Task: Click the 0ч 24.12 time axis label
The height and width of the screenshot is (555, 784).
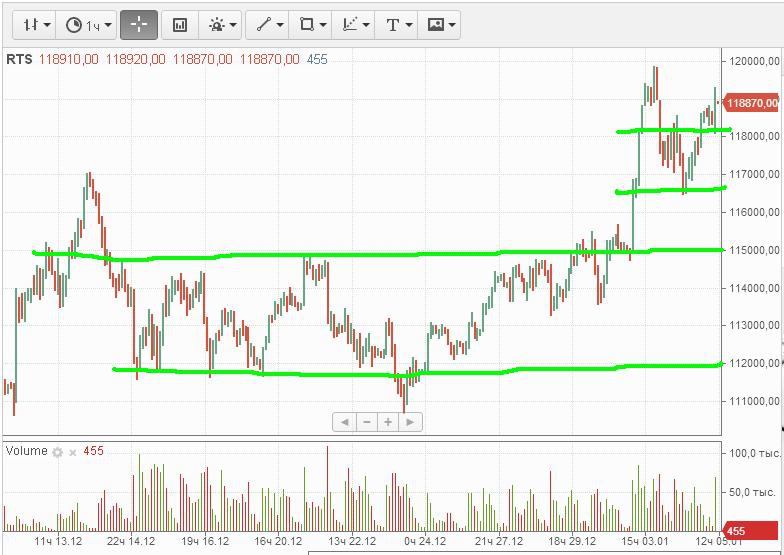Action: (x=425, y=542)
